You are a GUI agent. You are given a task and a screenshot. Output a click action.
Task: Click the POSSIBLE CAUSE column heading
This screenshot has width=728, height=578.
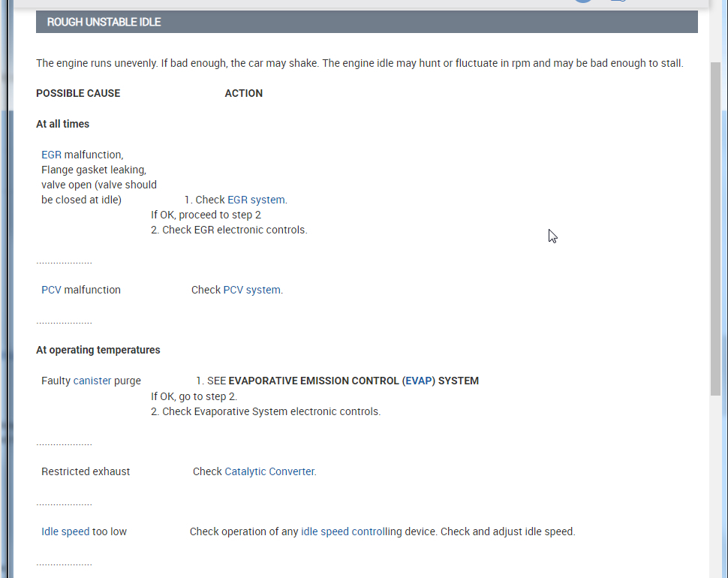(78, 93)
